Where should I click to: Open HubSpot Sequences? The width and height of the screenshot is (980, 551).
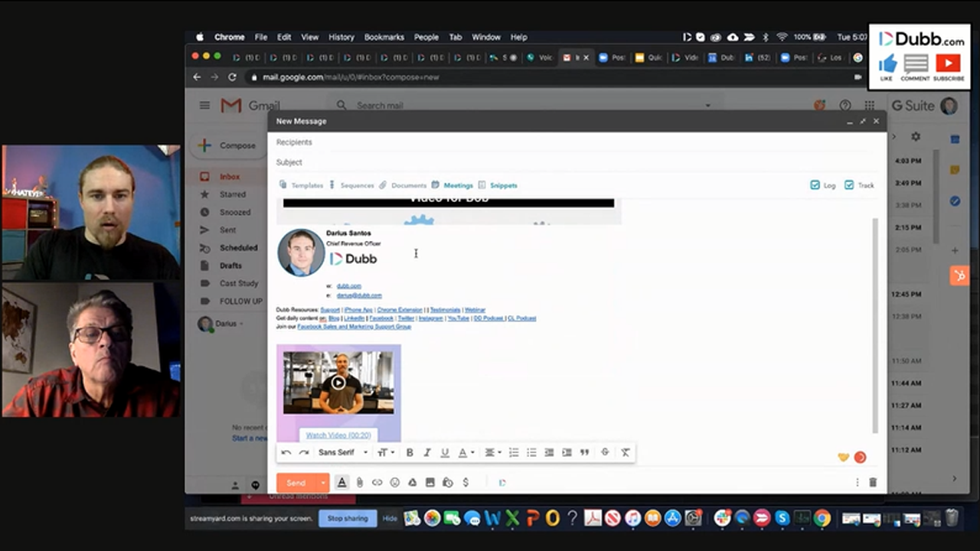pyautogui.click(x=351, y=185)
